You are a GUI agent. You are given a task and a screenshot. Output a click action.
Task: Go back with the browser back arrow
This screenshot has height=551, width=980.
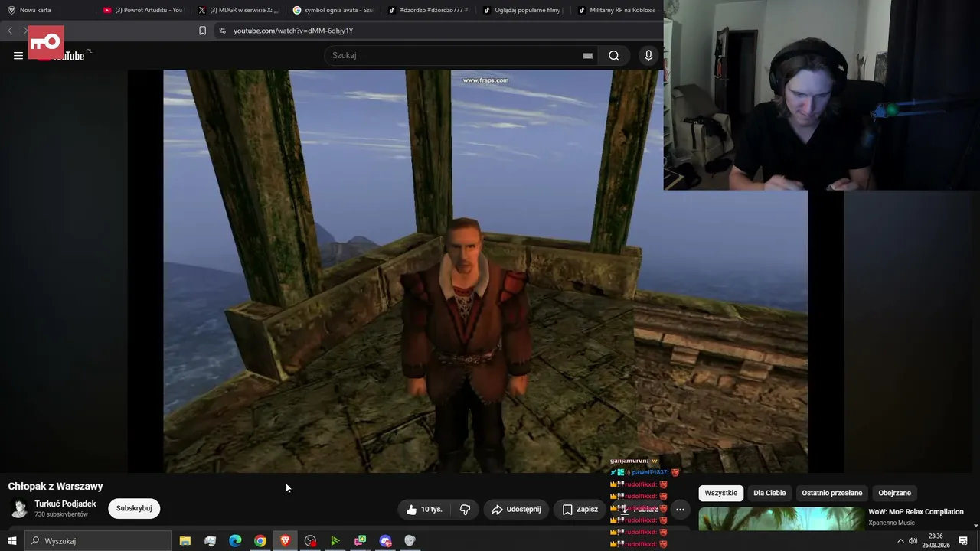(x=10, y=31)
